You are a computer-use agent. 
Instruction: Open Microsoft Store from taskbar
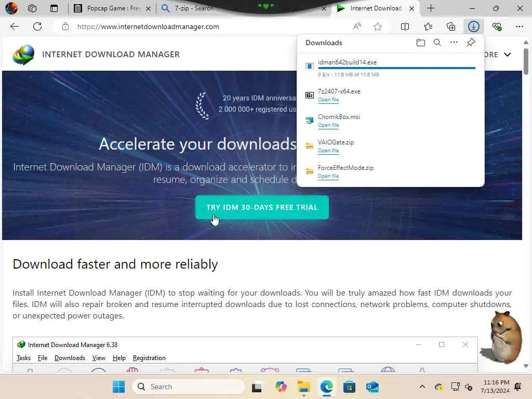point(349,387)
